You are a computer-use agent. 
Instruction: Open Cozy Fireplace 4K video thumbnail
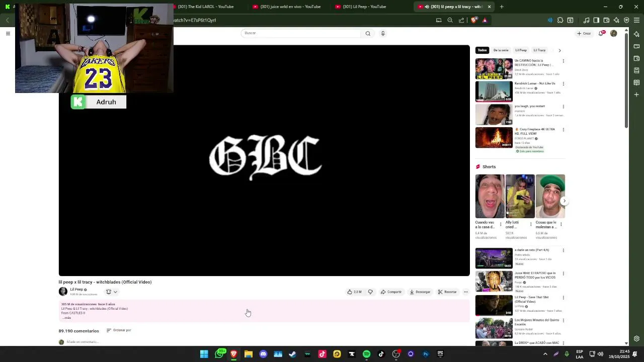pyautogui.click(x=494, y=137)
